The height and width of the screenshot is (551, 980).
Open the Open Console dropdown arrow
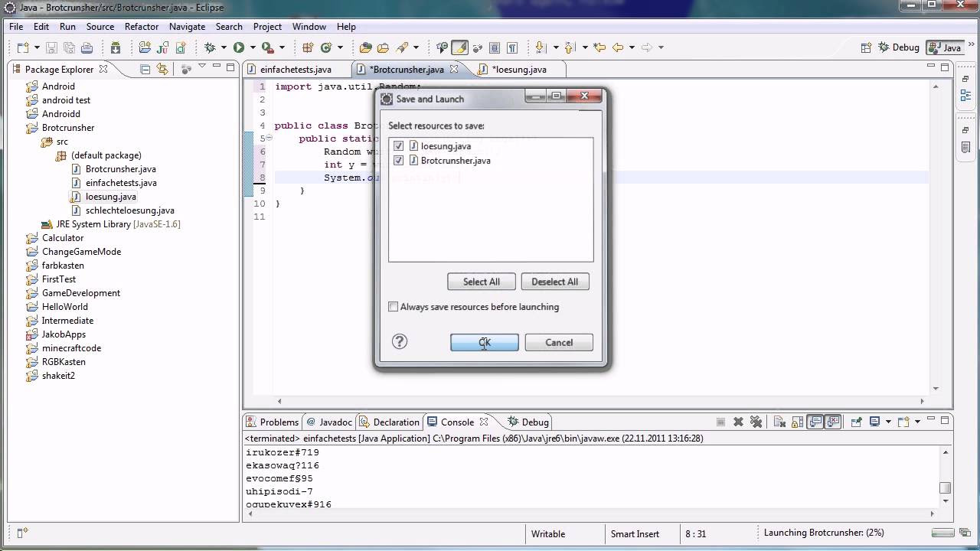pyautogui.click(x=917, y=422)
